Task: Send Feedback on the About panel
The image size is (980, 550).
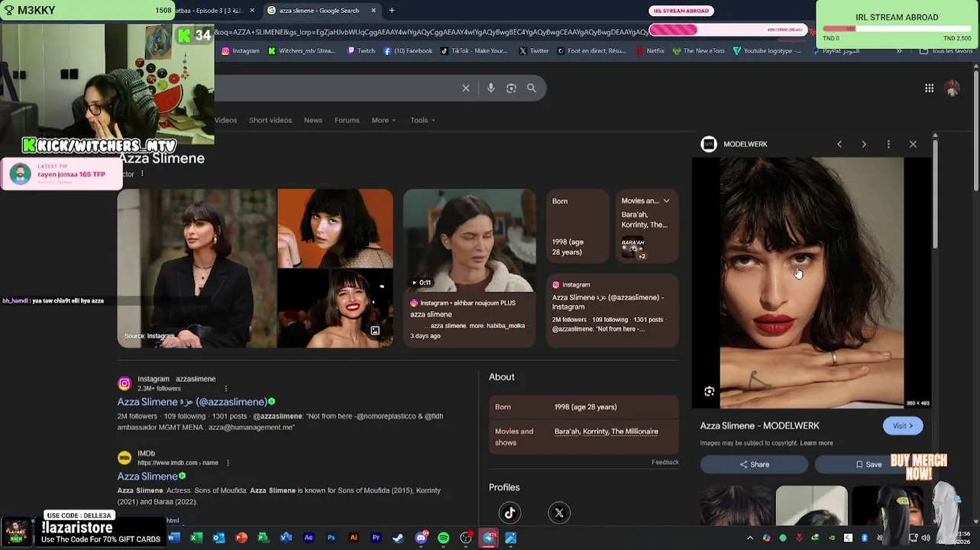Action: [x=665, y=462]
